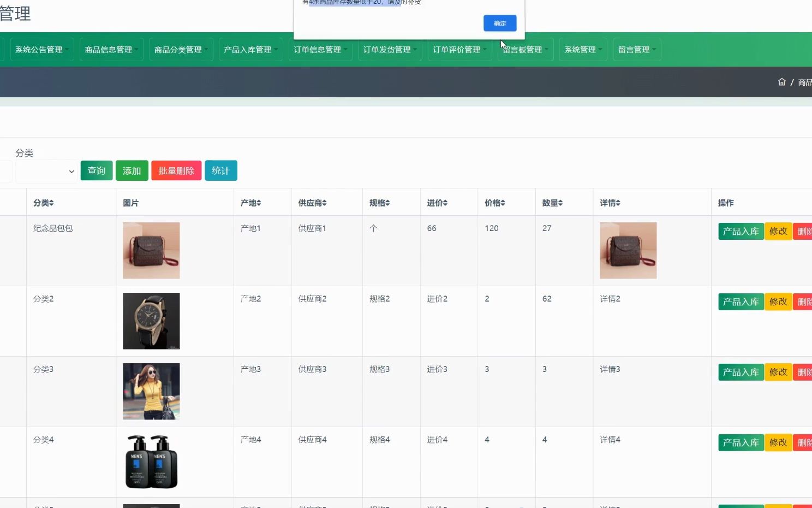Expand the 订单评价管理 dropdown menu
This screenshot has width=812, height=508.
(x=459, y=49)
